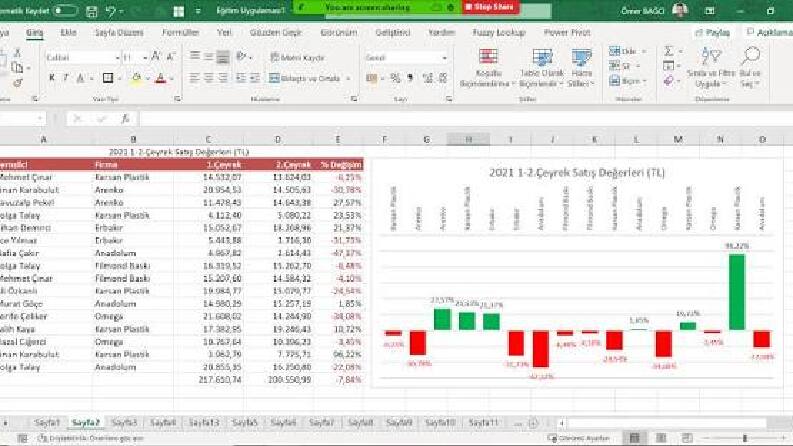Click the Center horizontally icon
The height and width of the screenshot is (446, 793).
[x=209, y=78]
